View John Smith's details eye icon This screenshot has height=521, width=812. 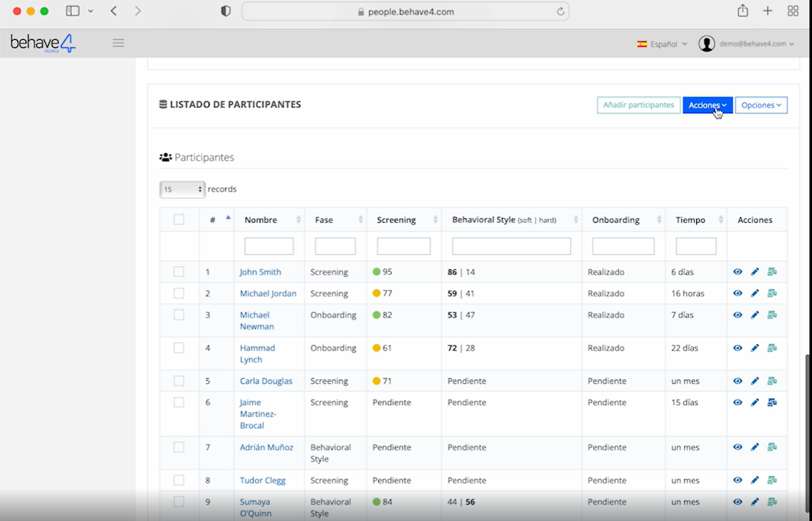click(x=738, y=272)
